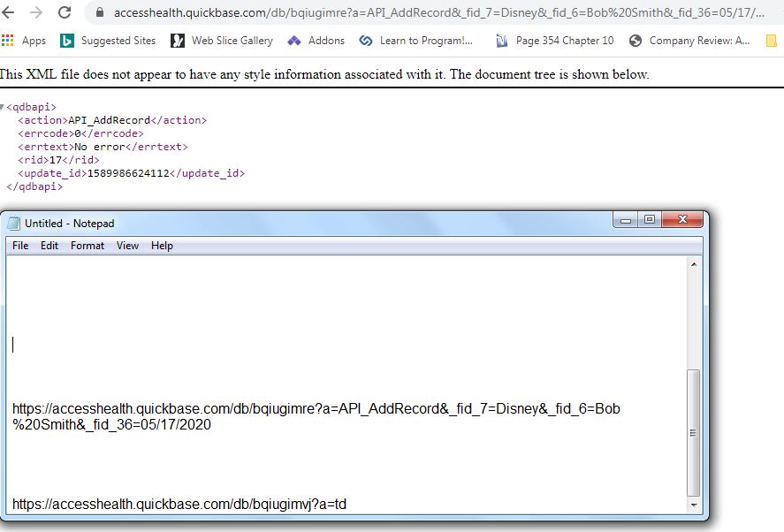Click the bqiugimvj?a=td URL in Notepad
Viewport: 784px width, 532px height.
(179, 504)
